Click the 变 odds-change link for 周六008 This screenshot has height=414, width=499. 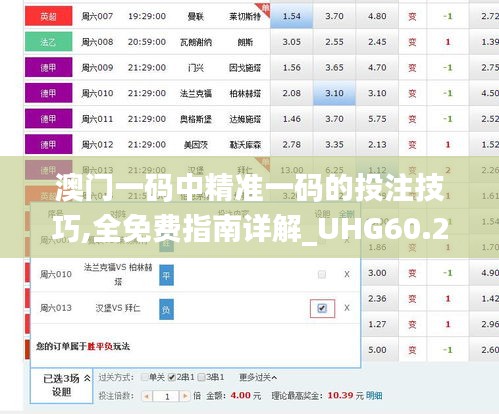click(x=412, y=42)
